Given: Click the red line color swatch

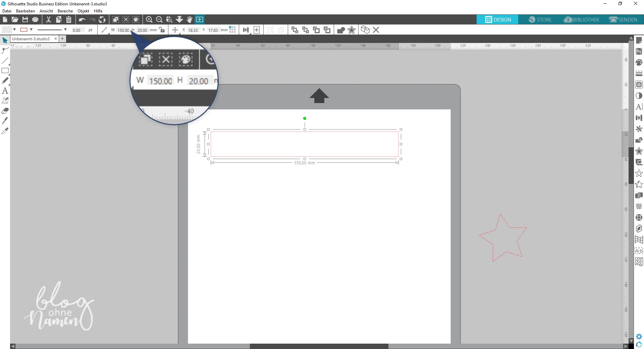Looking at the screenshot, I should (24, 30).
